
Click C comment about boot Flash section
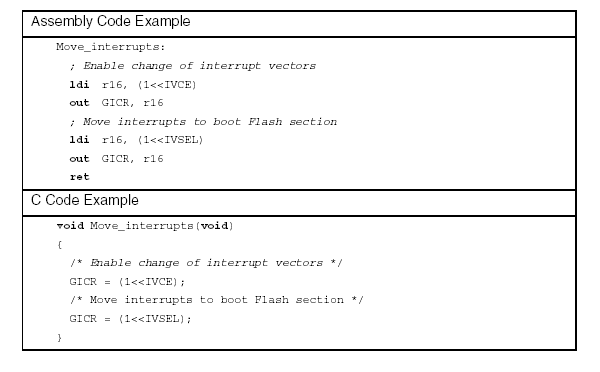217,300
